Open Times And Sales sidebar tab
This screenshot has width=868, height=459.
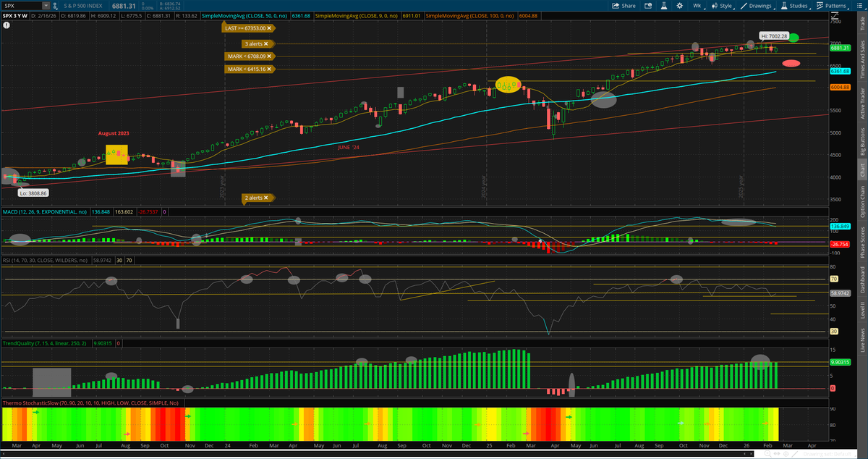point(862,59)
